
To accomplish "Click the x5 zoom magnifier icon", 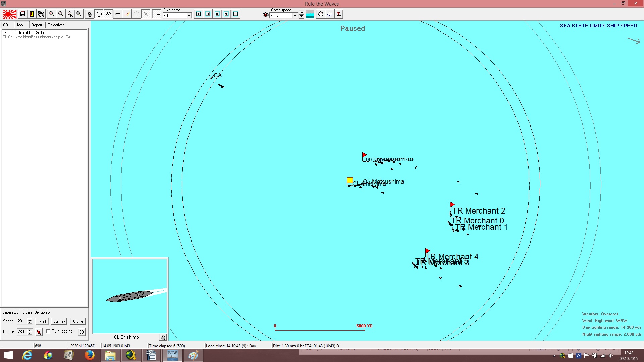I will (70, 14).
